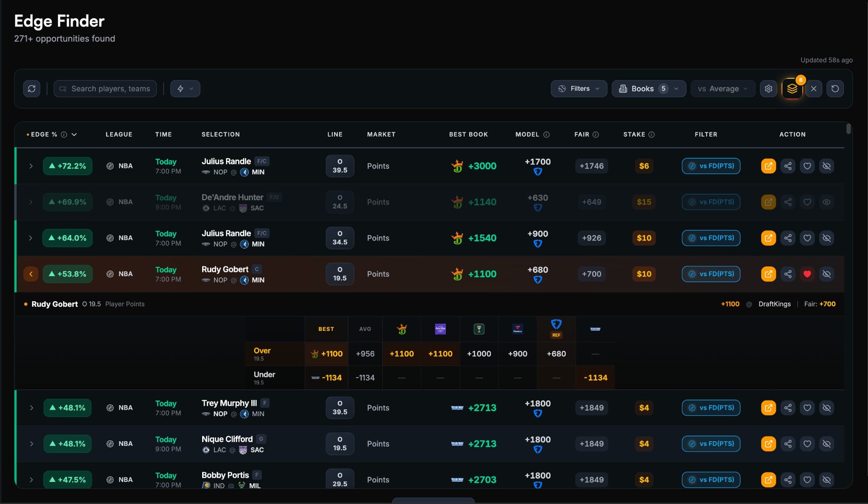Refresh the opportunities list
The width and height of the screenshot is (868, 504).
(x=32, y=88)
